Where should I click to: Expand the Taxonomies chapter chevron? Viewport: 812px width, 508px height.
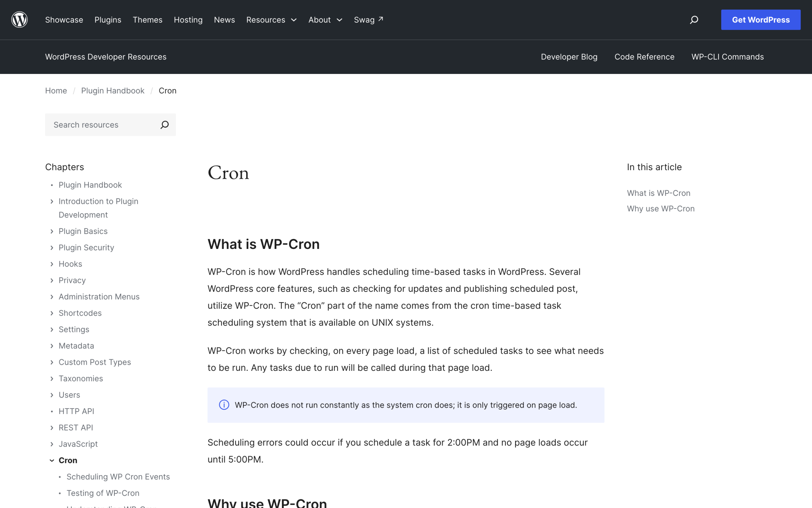click(x=52, y=379)
